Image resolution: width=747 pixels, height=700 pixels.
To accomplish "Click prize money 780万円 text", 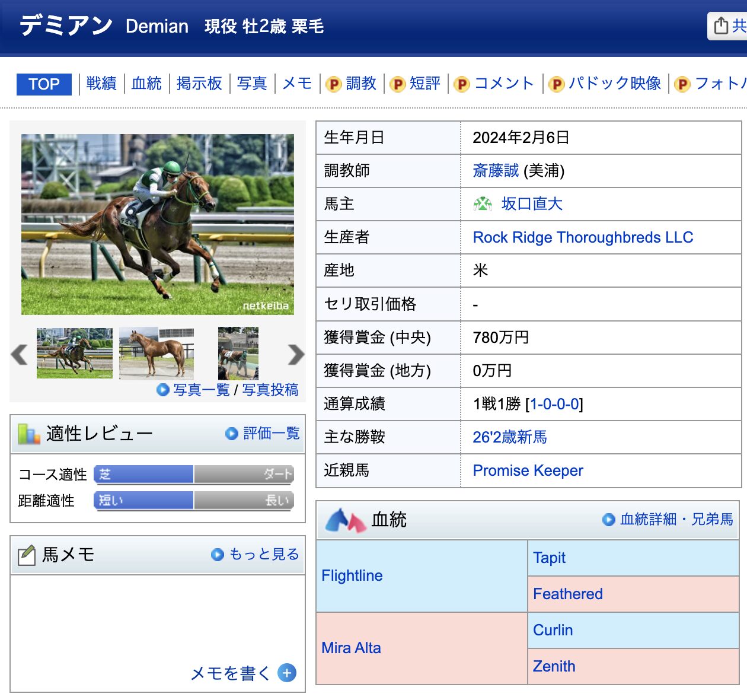I will click(x=500, y=338).
